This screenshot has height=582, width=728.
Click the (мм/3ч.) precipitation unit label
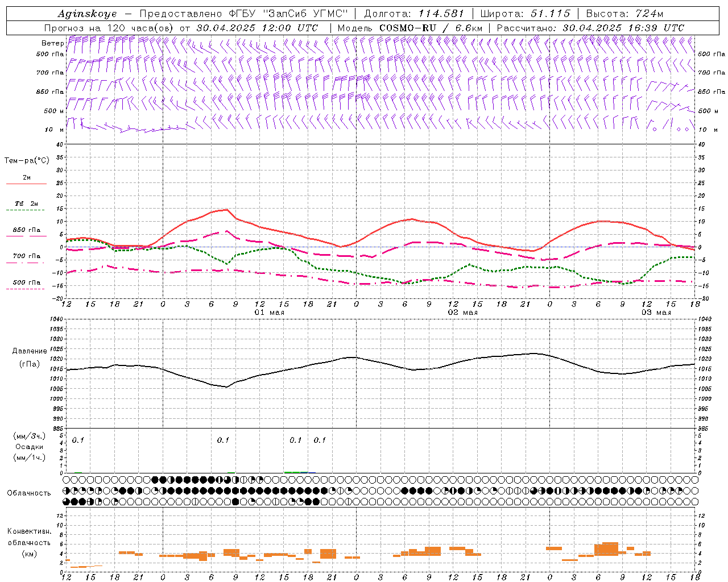pos(30,436)
